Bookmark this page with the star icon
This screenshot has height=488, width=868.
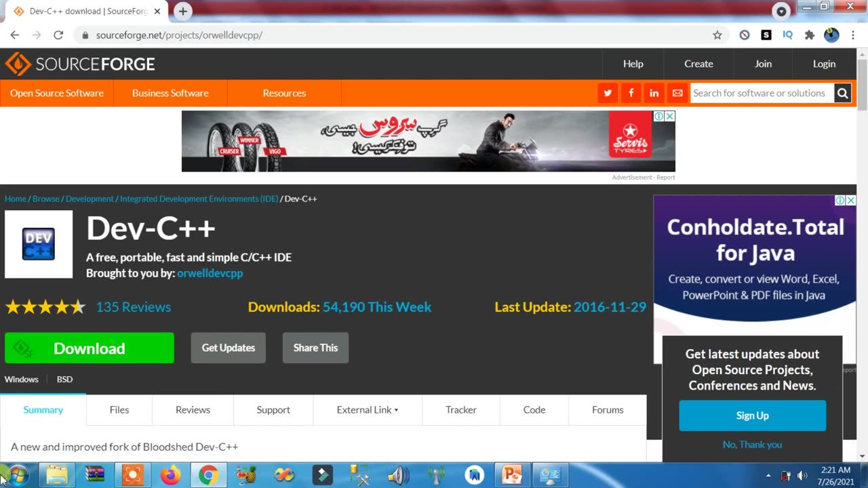717,35
